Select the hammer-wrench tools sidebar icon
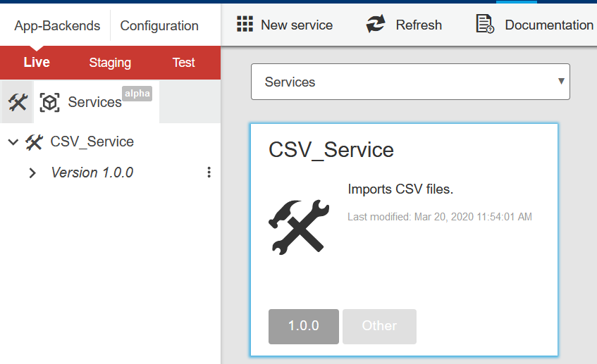The image size is (597, 364). point(18,102)
